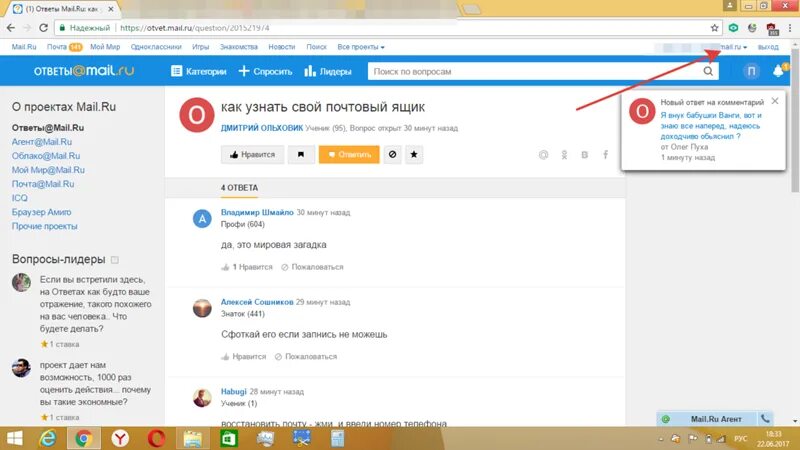Open Новости in top navigation
800x450 pixels.
coord(282,47)
